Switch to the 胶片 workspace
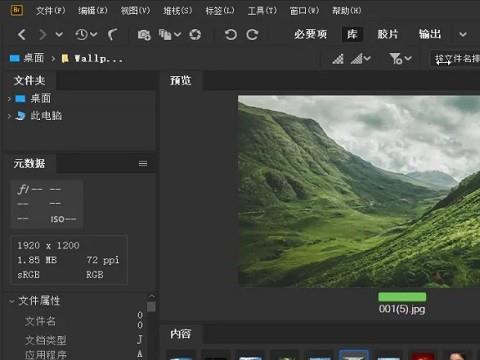480x360 pixels. tap(388, 34)
